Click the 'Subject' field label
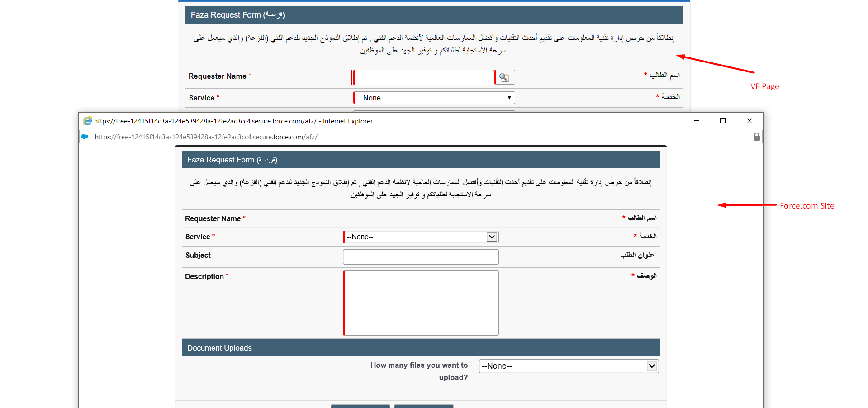The width and height of the screenshot is (868, 408). click(x=198, y=256)
